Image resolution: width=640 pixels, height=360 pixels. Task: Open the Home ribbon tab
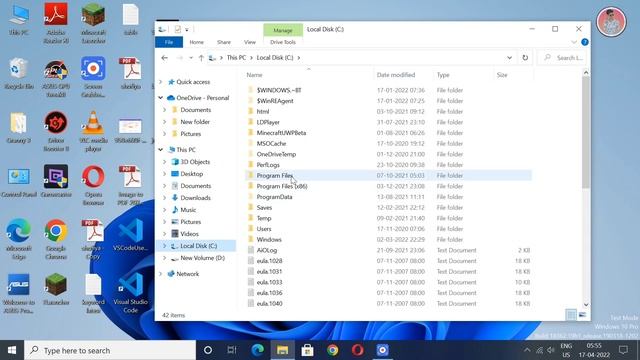[196, 42]
